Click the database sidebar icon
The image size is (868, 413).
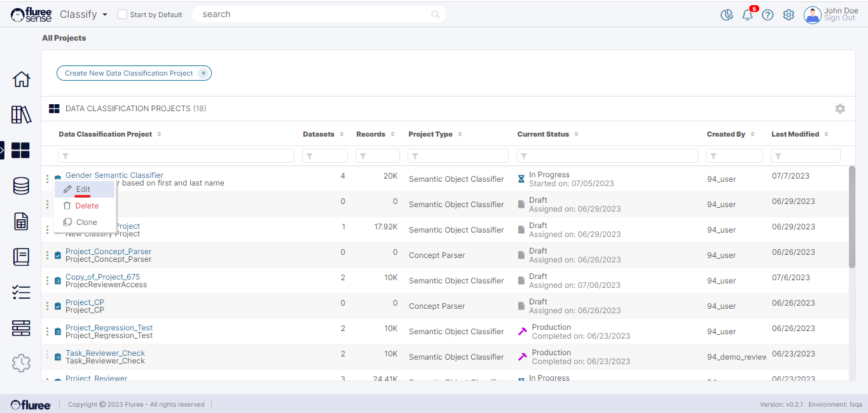point(21,186)
